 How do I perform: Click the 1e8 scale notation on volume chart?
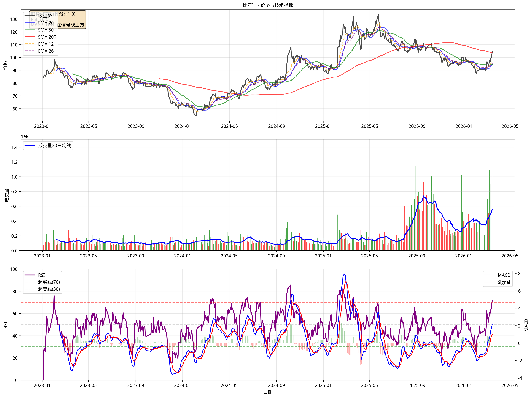click(x=25, y=136)
